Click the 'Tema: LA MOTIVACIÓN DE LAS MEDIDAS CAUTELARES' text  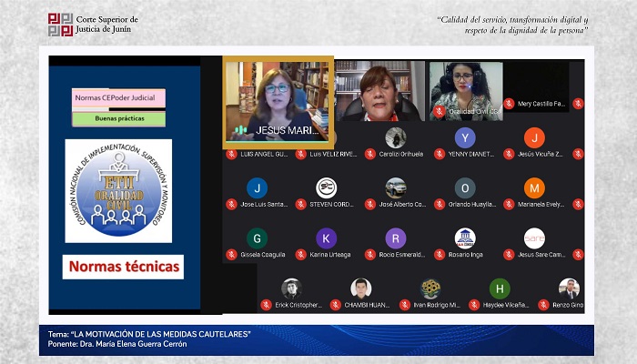click(x=149, y=334)
